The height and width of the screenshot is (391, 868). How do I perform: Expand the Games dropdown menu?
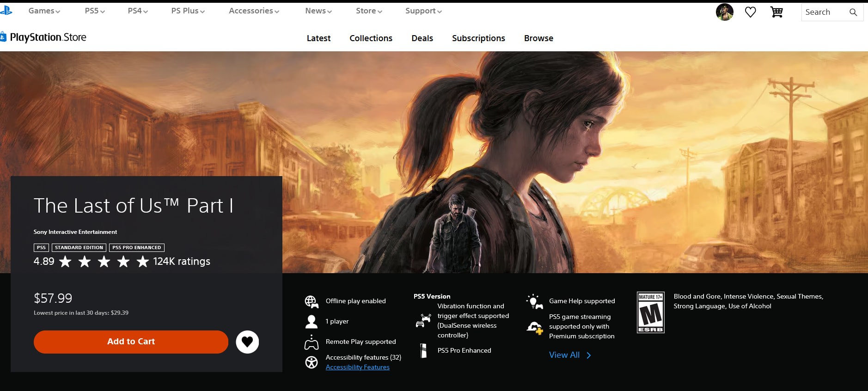coord(44,11)
